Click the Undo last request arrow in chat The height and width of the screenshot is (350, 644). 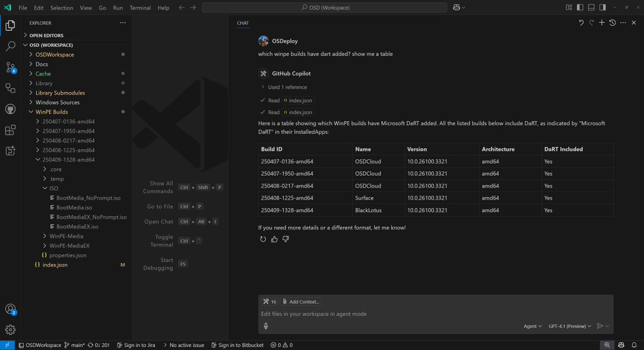pos(581,23)
